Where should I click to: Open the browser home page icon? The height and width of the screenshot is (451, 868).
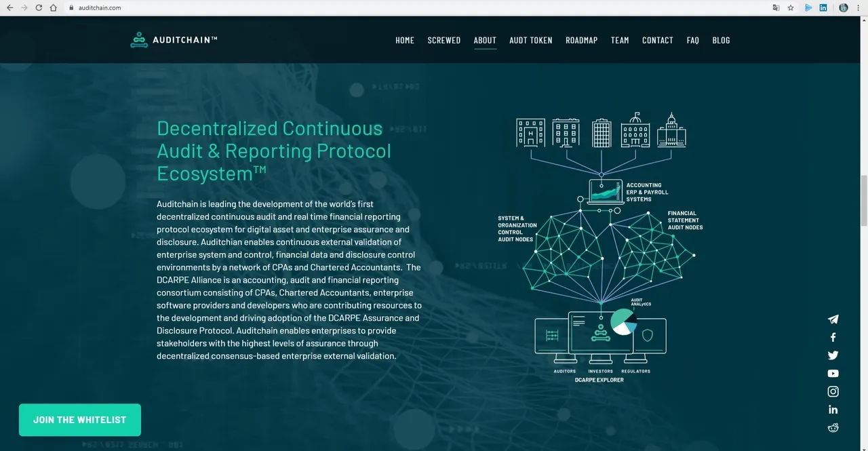click(x=54, y=7)
